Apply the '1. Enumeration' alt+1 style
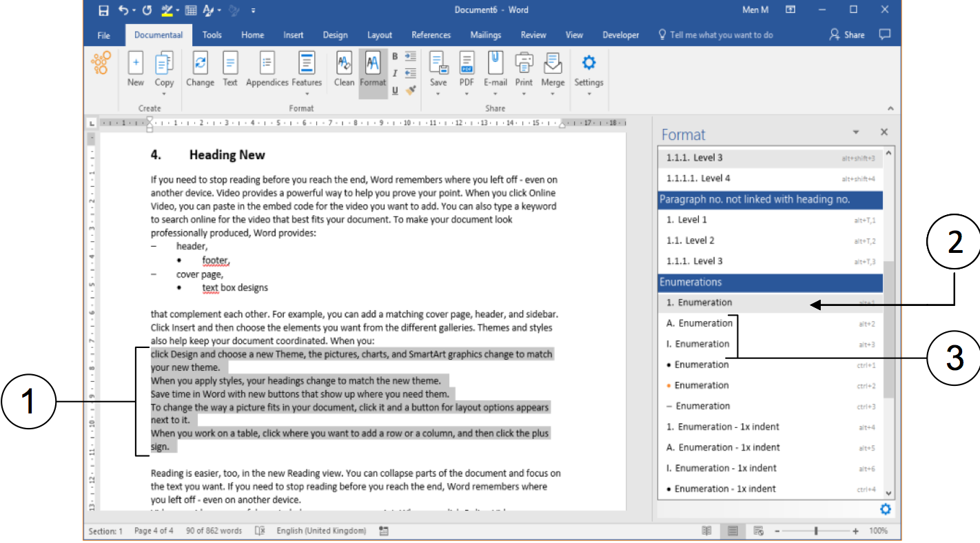 770,303
